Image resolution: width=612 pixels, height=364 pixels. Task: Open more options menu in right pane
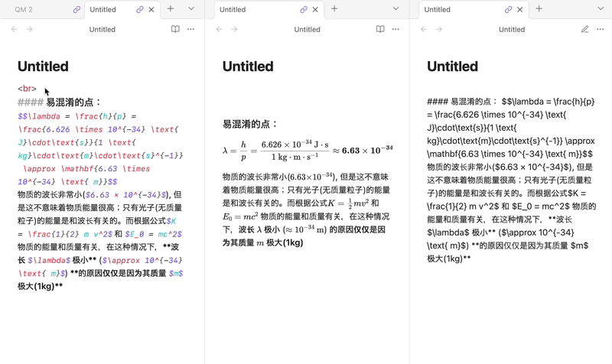[x=600, y=29]
